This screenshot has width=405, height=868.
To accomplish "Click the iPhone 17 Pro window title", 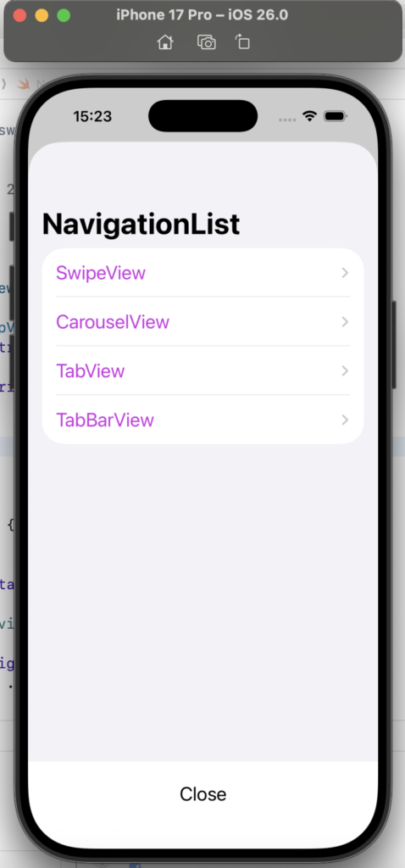I will (x=202, y=15).
